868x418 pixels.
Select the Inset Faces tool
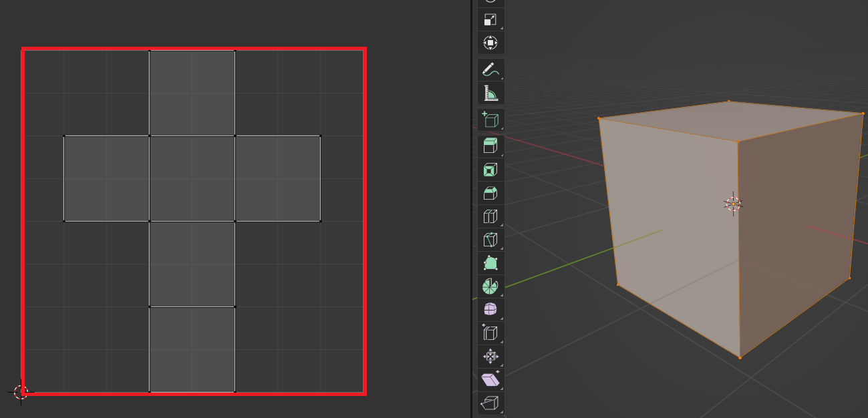[490, 170]
